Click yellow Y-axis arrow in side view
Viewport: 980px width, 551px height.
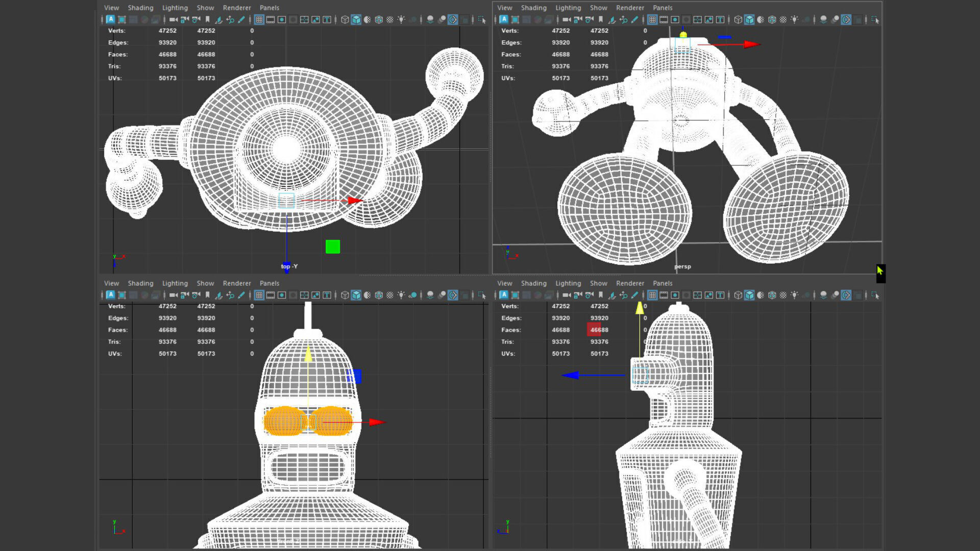tap(640, 308)
